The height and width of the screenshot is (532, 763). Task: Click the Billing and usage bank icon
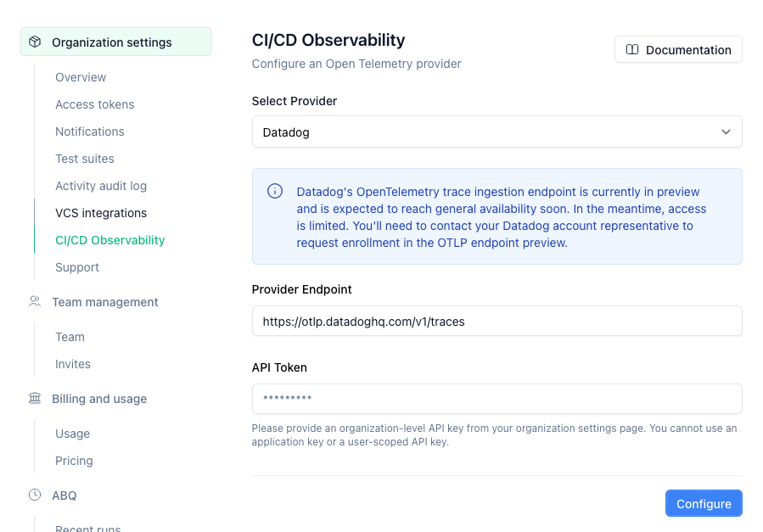click(35, 398)
